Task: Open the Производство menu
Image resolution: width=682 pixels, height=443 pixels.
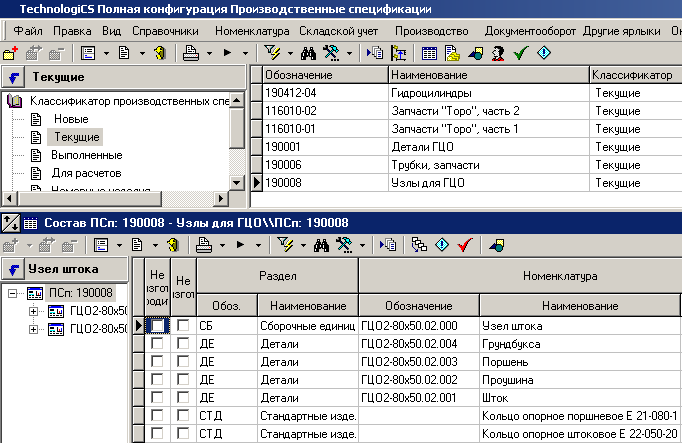Action: (431, 31)
